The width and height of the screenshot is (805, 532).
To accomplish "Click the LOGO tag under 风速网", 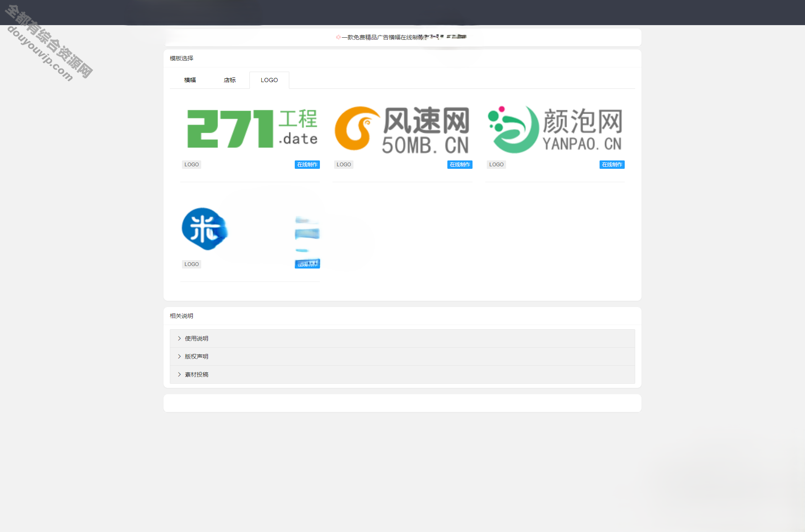I will point(344,165).
